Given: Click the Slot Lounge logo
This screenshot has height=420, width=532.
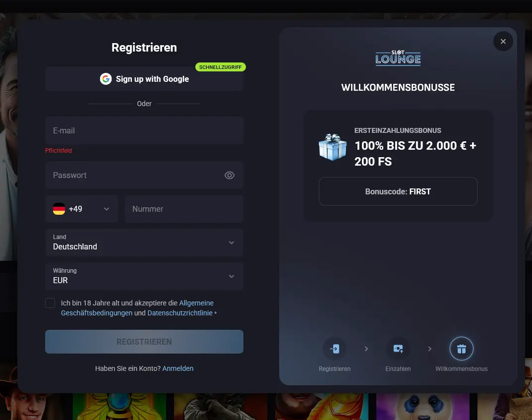Looking at the screenshot, I should click(x=398, y=58).
